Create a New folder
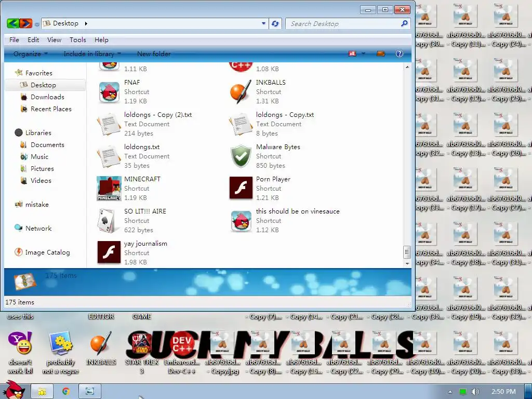Screen dimensions: 532x399 click(154, 54)
